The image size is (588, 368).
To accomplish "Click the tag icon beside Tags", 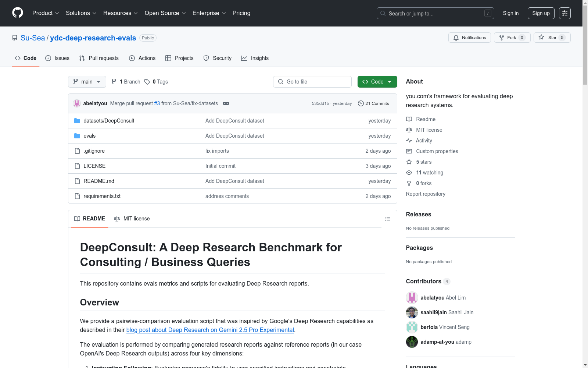I will click(147, 82).
